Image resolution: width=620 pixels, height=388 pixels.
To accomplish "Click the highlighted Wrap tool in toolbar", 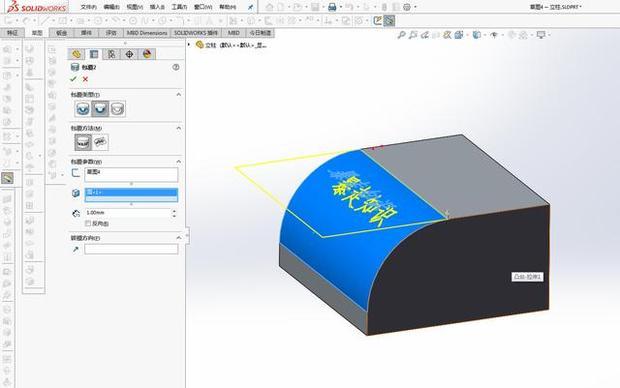I will [389, 21].
